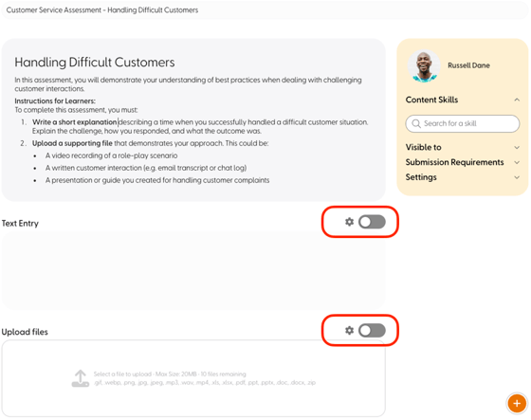
Task: Click the Russell Dane name label
Action: pos(468,65)
